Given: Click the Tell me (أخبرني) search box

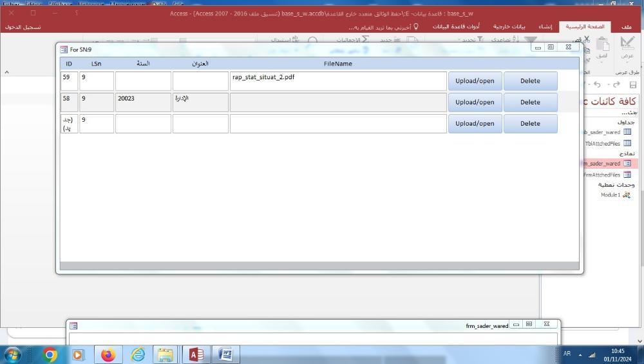Looking at the screenshot, I should [383, 27].
